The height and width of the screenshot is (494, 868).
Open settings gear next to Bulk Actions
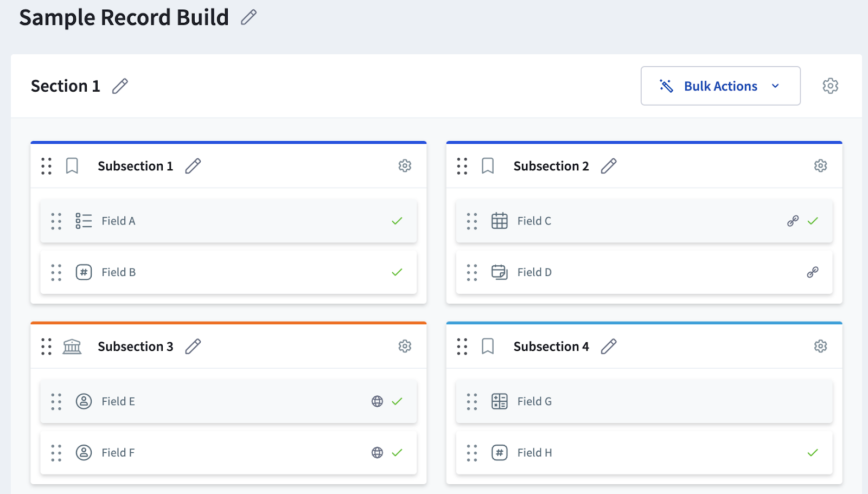click(830, 86)
